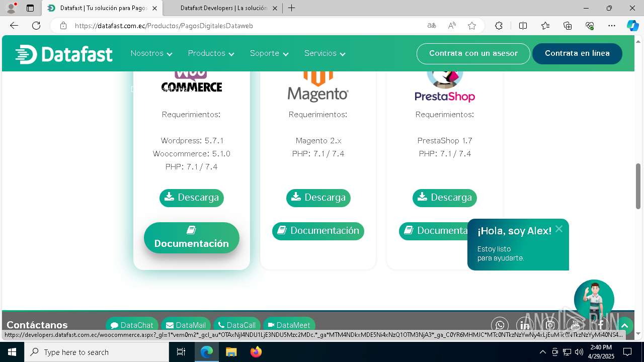644x362 pixels.
Task: Open Instagram social icon in footer
Action: (x=550, y=326)
